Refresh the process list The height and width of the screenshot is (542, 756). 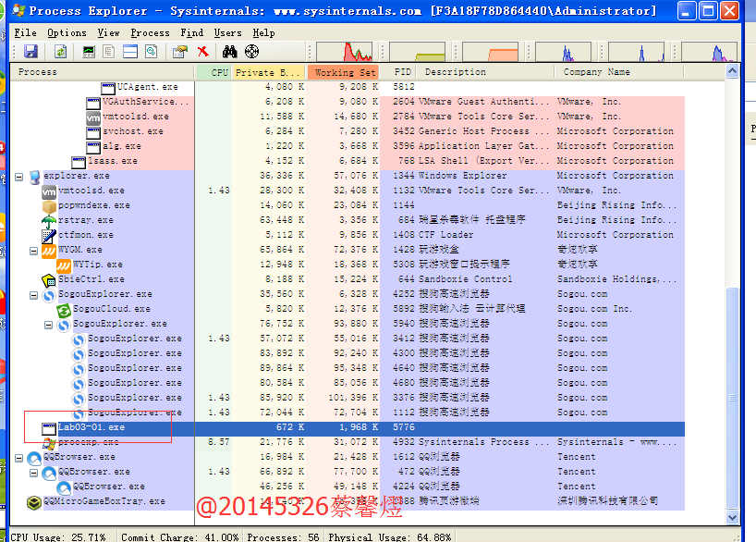tap(61, 51)
